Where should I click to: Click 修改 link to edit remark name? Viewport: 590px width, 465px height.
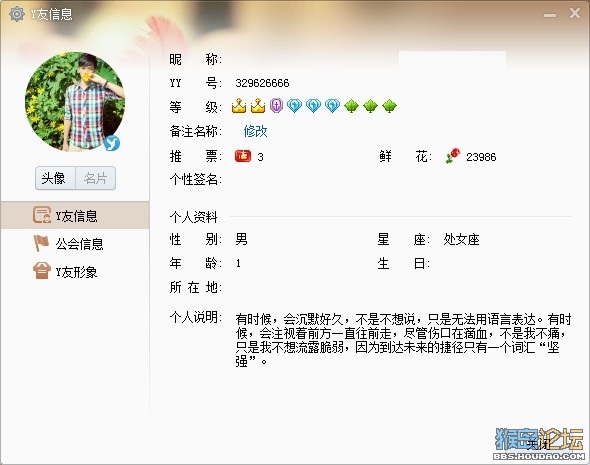pos(255,131)
